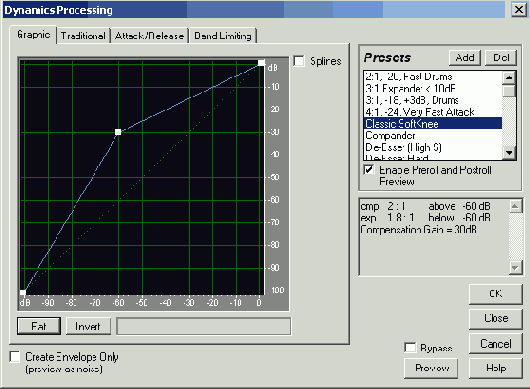Click the 'exp 1.8:1 below -60 dB' line
This screenshot has height=389, width=530.
[x=425, y=218]
